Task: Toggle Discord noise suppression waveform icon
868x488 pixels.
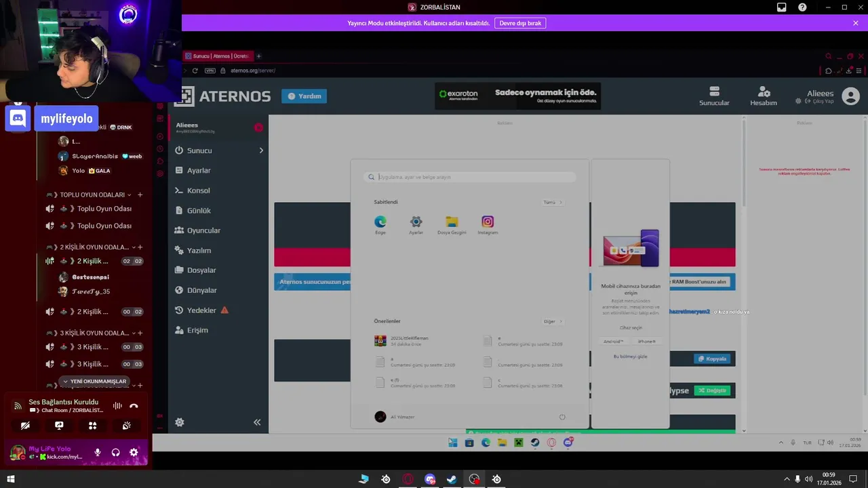Action: (x=117, y=406)
